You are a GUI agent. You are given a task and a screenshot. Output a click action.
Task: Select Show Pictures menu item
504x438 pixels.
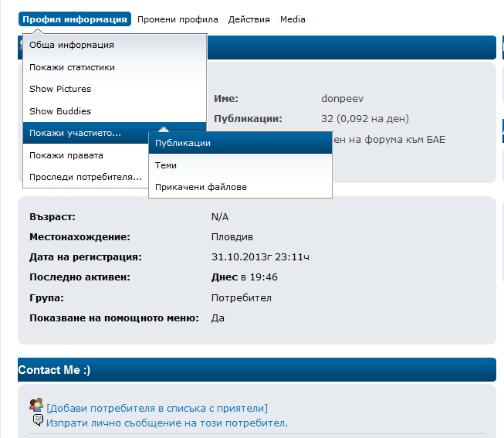point(60,90)
